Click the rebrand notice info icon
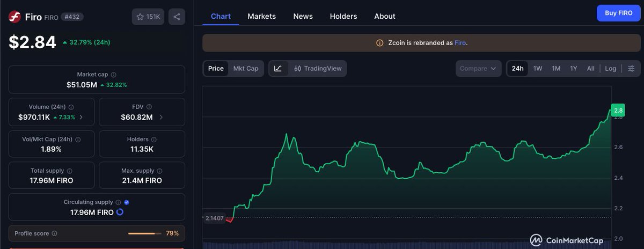 pyautogui.click(x=380, y=43)
